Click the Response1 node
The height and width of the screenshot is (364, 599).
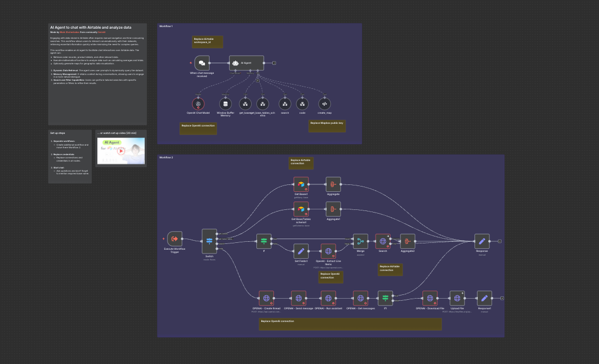point(484,298)
